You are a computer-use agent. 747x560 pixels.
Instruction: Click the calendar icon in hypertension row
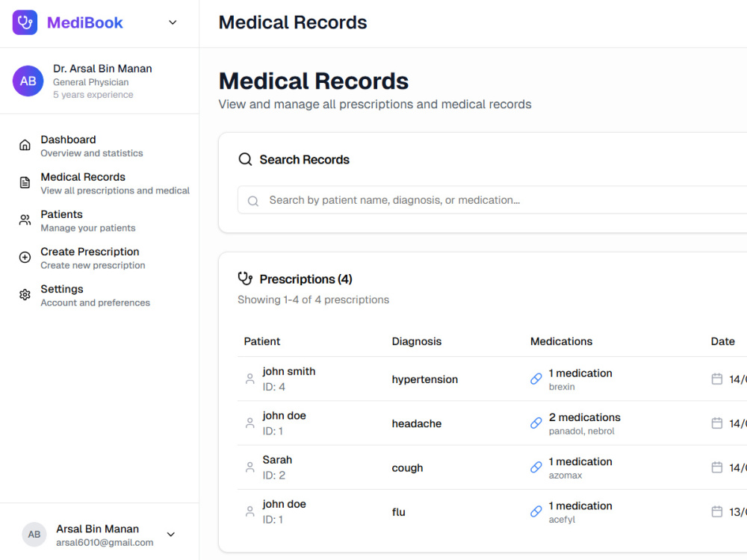(x=717, y=379)
